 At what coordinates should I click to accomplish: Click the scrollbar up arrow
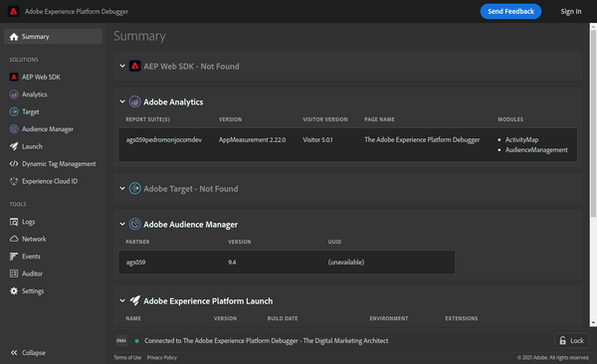coord(593,26)
